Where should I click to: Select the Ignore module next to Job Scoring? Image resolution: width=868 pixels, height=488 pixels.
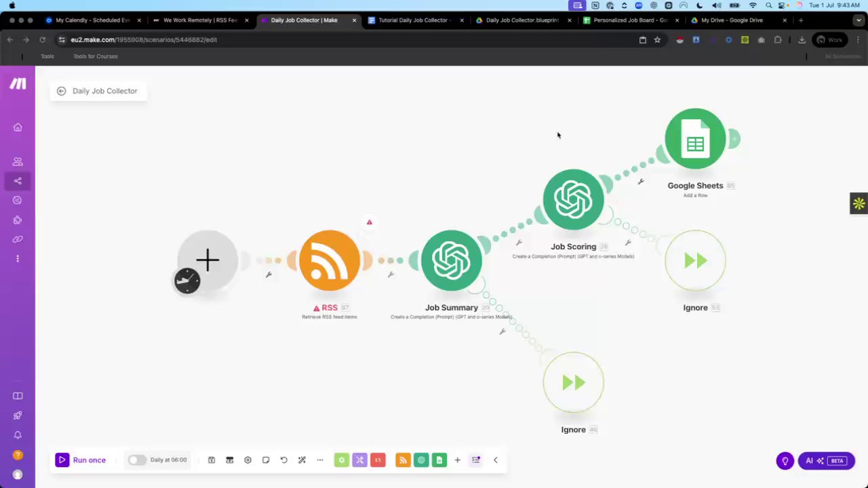[x=696, y=260]
